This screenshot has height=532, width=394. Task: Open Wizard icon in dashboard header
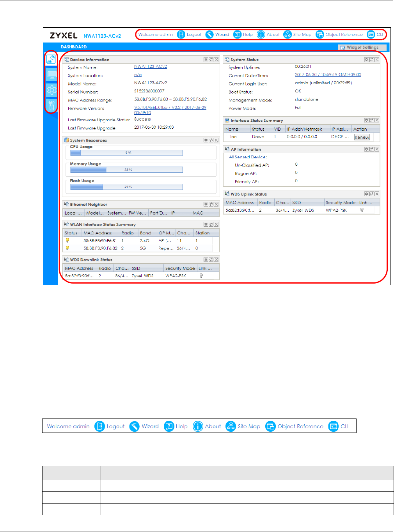point(209,34)
